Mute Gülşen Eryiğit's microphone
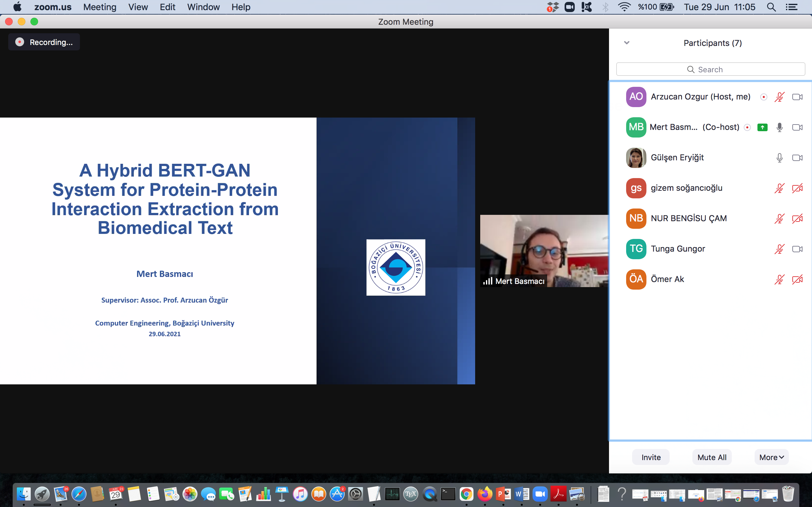Image resolution: width=812 pixels, height=507 pixels. 779,157
